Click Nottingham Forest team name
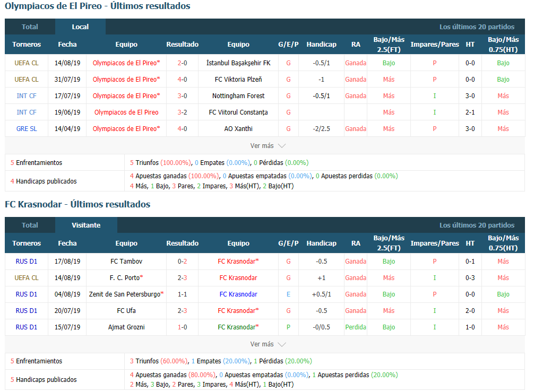The width and height of the screenshot is (534, 392). (238, 96)
